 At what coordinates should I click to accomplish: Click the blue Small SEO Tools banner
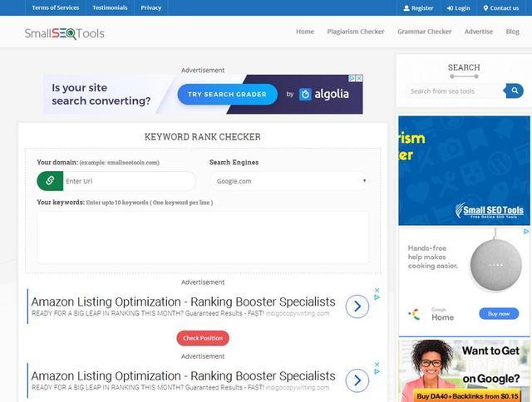[464, 170]
